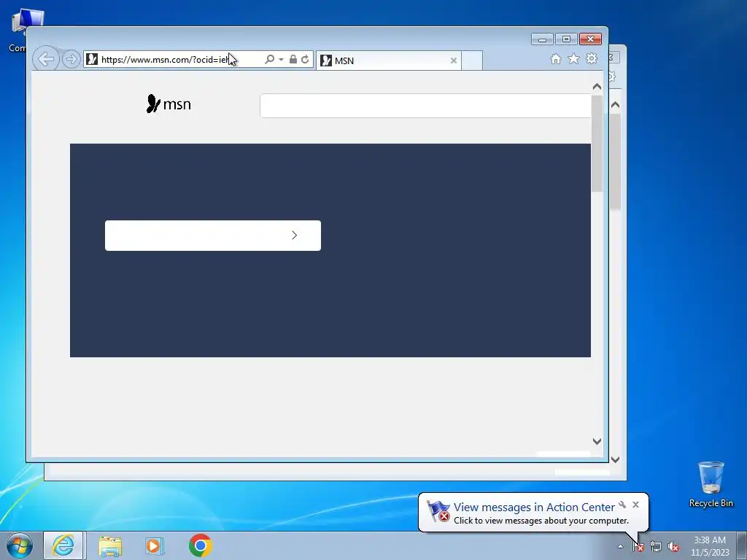Close the MSN tab
This screenshot has height=560, width=747.
pos(454,61)
